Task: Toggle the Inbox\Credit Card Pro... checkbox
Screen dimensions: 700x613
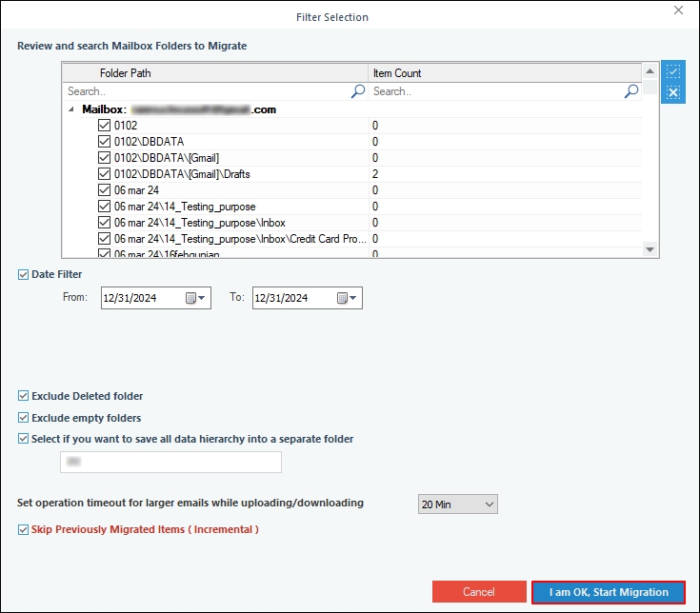Action: [x=104, y=239]
